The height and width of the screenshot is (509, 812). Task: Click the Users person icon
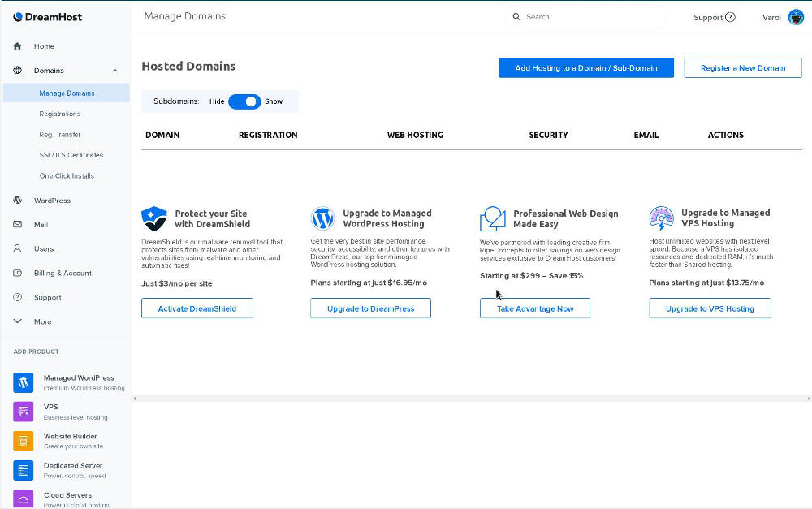pyautogui.click(x=18, y=248)
